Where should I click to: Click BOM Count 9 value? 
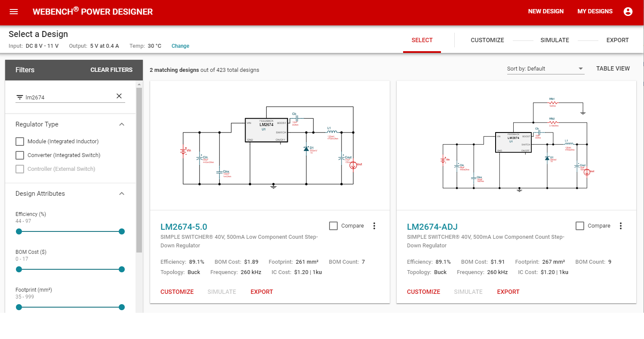click(610, 262)
